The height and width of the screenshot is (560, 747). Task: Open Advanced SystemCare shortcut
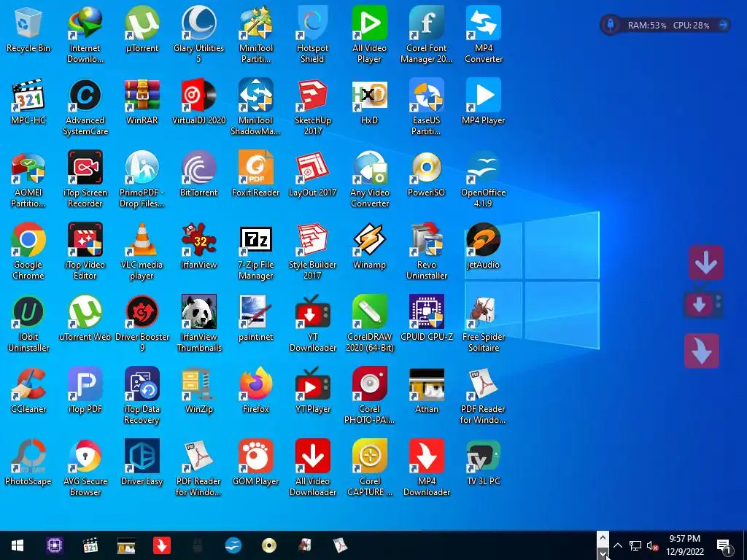coord(85,107)
